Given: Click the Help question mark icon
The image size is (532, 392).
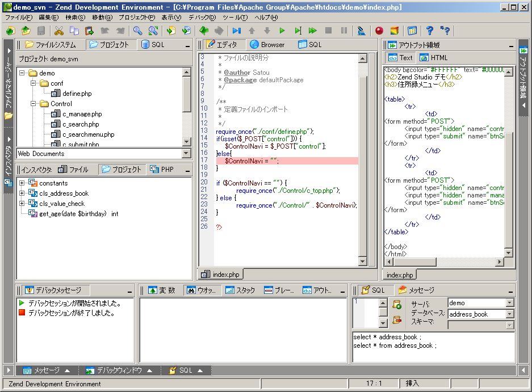Looking at the screenshot, I should 430,31.
